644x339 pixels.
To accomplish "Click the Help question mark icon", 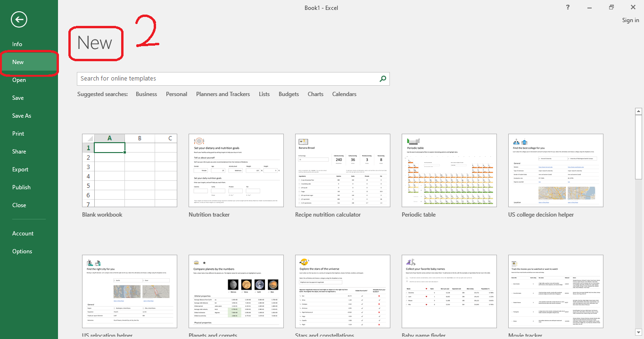I will [x=568, y=7].
